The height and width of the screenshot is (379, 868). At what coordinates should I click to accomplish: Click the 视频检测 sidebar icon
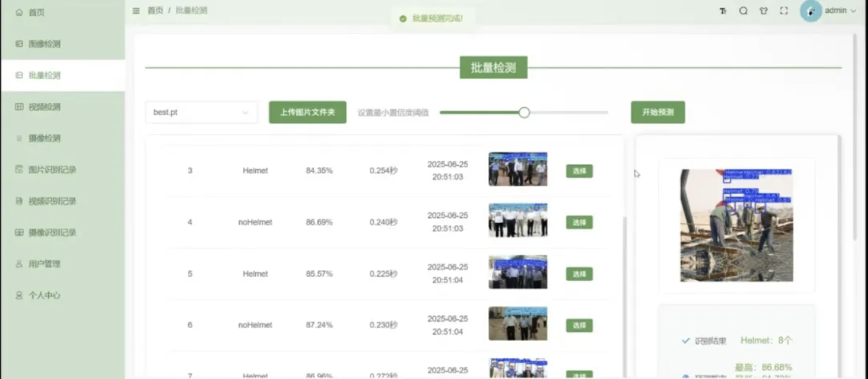[x=19, y=107]
